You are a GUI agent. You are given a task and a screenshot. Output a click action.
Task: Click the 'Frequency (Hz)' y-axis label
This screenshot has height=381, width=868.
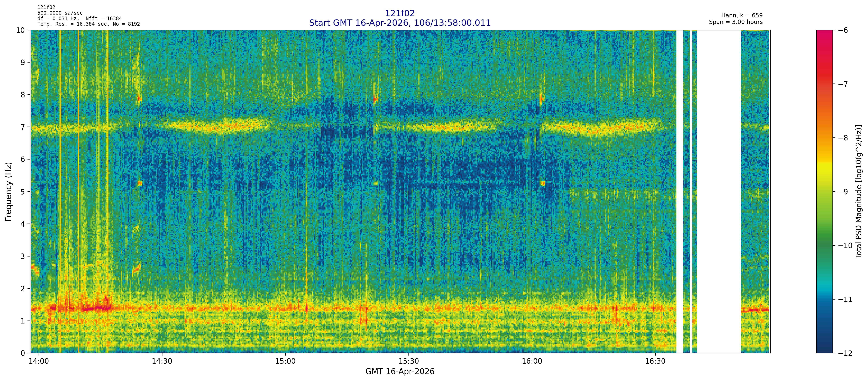pos(8,192)
